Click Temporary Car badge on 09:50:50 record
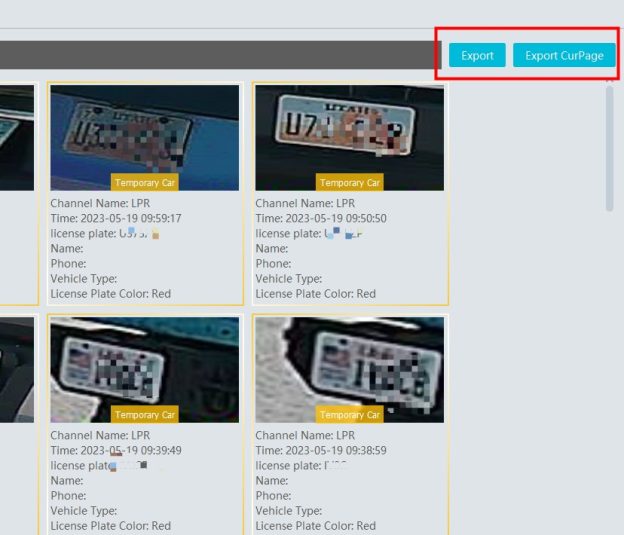This screenshot has width=624, height=535. pyautogui.click(x=350, y=183)
